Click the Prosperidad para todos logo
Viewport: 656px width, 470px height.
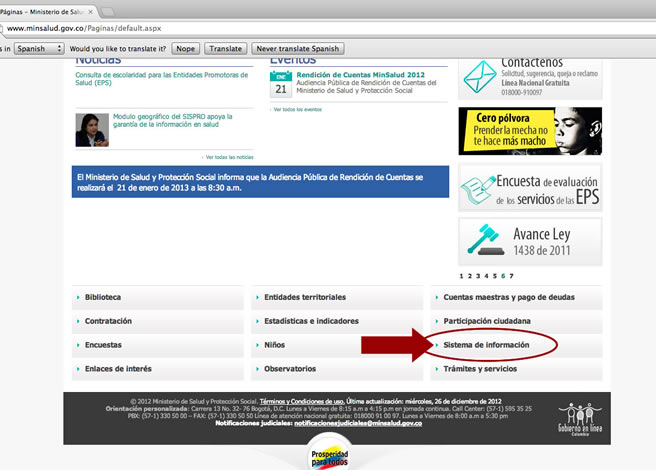[330, 453]
